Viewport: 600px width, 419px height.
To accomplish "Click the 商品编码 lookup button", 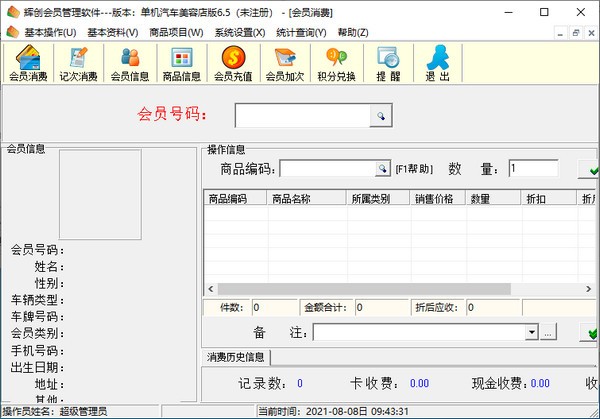I will [x=381, y=168].
